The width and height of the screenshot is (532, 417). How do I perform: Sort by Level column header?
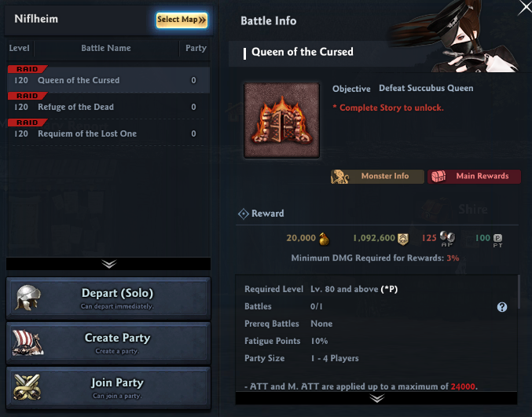tap(20, 48)
